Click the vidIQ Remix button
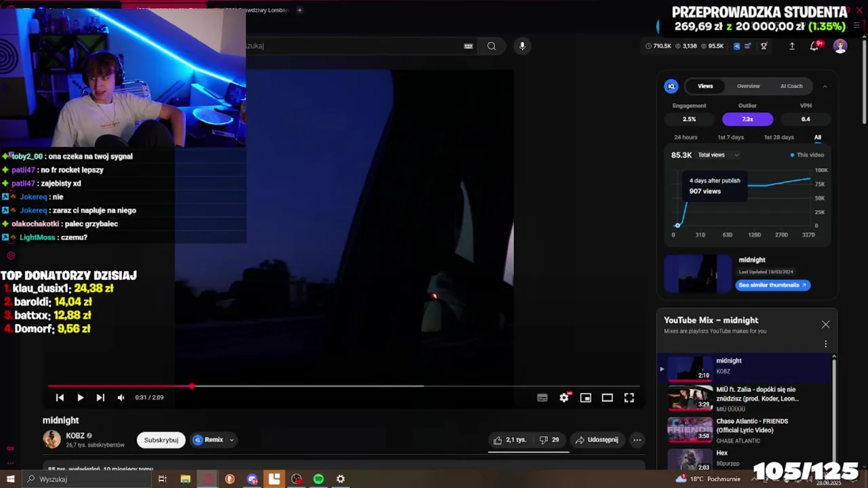Viewport: 868px width, 488px height. 208,440
